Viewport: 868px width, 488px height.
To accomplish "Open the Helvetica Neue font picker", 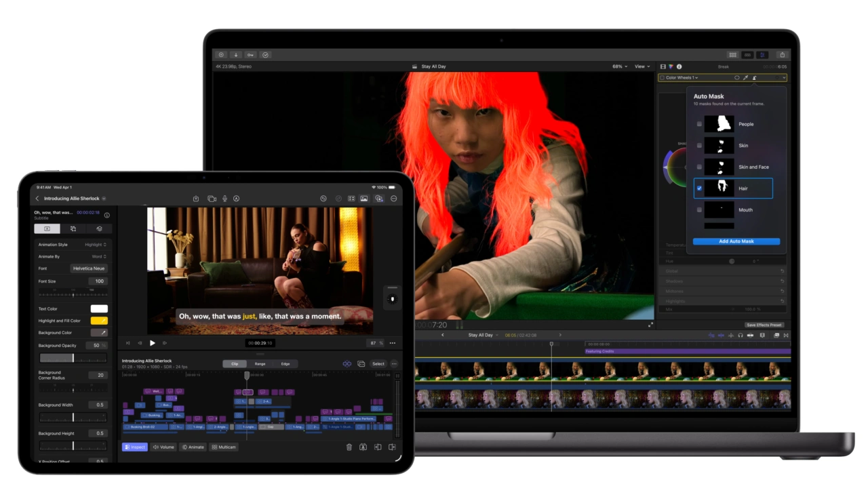I will (x=89, y=268).
